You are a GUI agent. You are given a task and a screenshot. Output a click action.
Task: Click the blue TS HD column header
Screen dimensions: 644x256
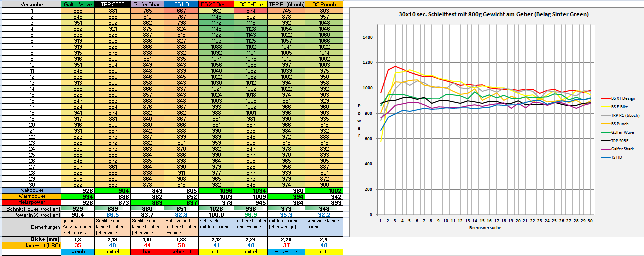pos(181,4)
